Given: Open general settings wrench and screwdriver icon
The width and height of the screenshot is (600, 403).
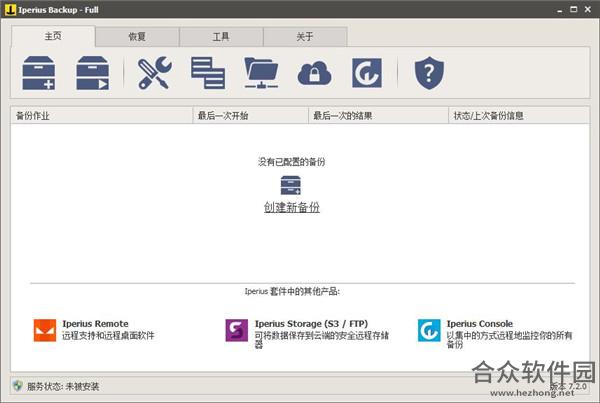Looking at the screenshot, I should (x=154, y=73).
